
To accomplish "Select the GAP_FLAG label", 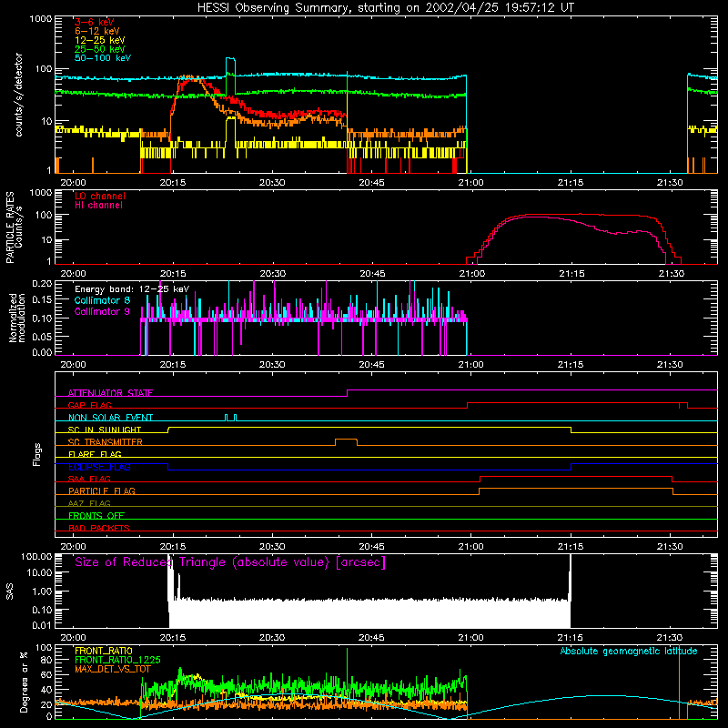I will pos(89,405).
